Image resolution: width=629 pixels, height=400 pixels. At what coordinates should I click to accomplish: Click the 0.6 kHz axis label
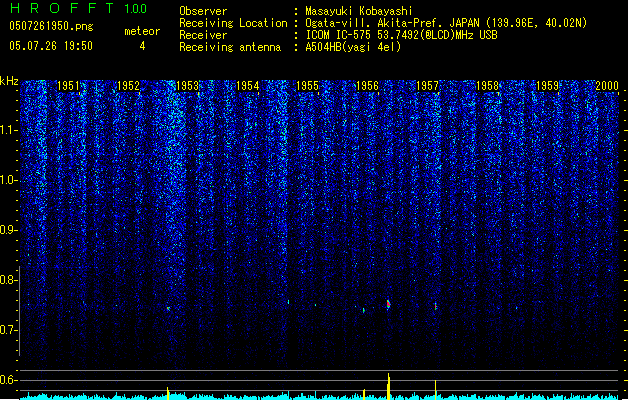[x=9, y=380]
